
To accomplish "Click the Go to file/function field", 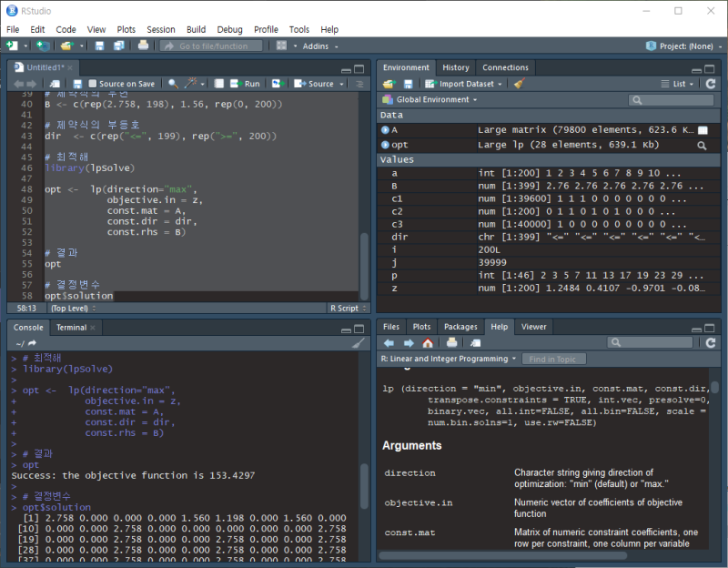I will pyautogui.click(x=212, y=46).
